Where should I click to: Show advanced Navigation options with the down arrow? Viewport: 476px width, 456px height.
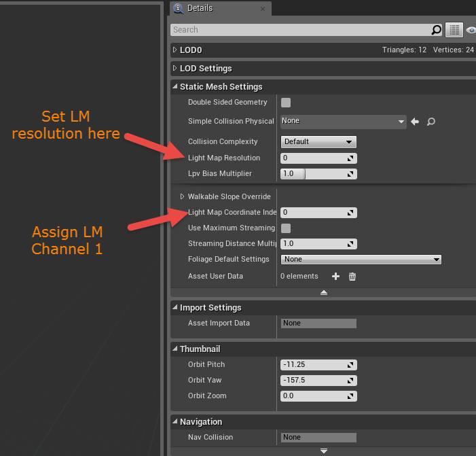(323, 451)
